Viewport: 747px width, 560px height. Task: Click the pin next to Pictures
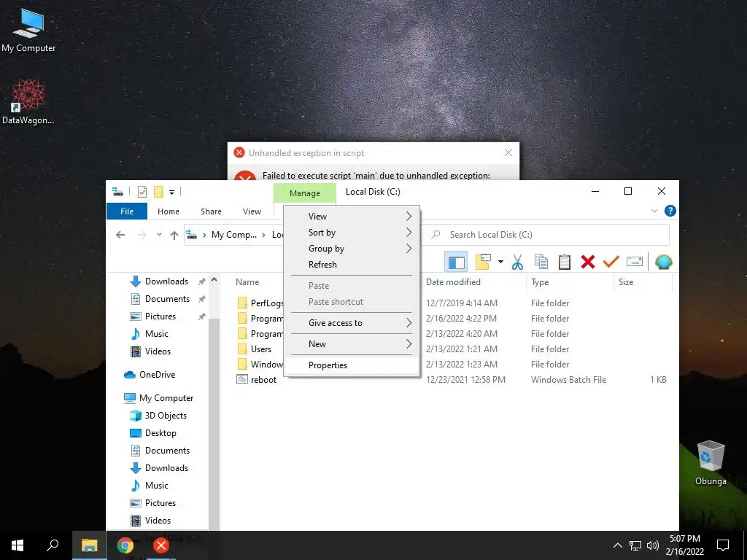click(201, 316)
